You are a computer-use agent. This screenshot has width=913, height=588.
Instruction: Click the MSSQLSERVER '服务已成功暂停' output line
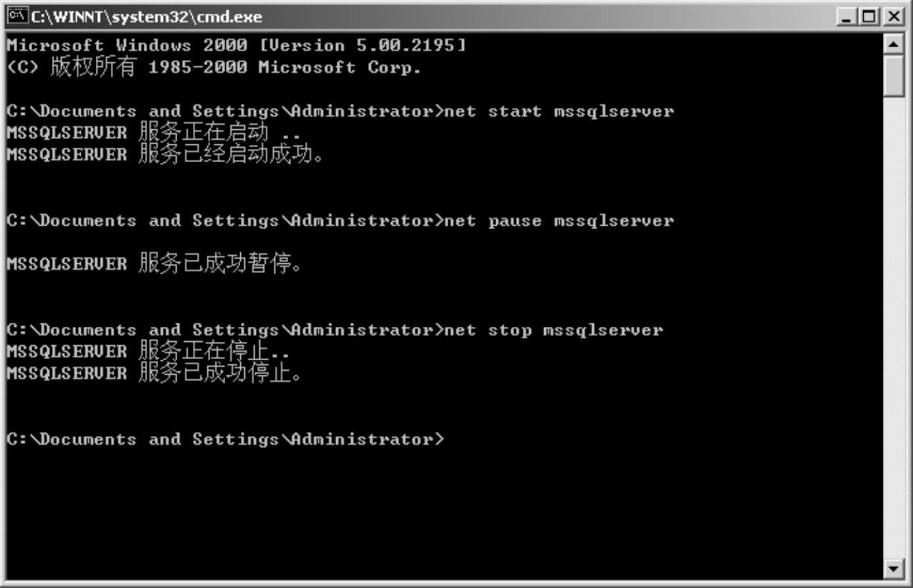coord(154,264)
